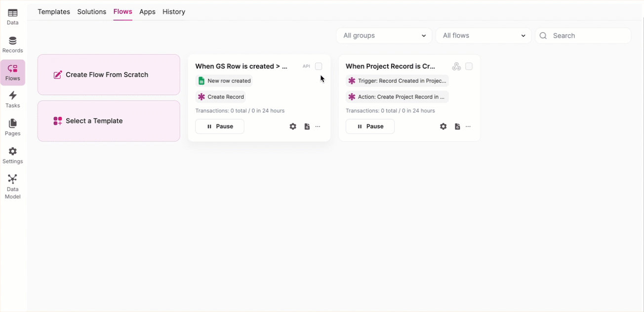The image size is (644, 312).
Task: Click Select a Template card
Action: 109,121
